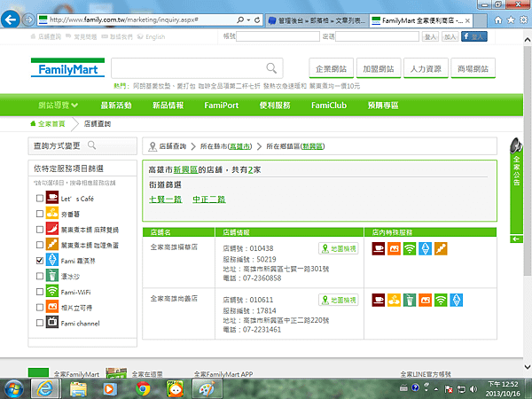Click the magnifier icon in the site search box
The width and height of the screenshot is (532, 399).
271,68
